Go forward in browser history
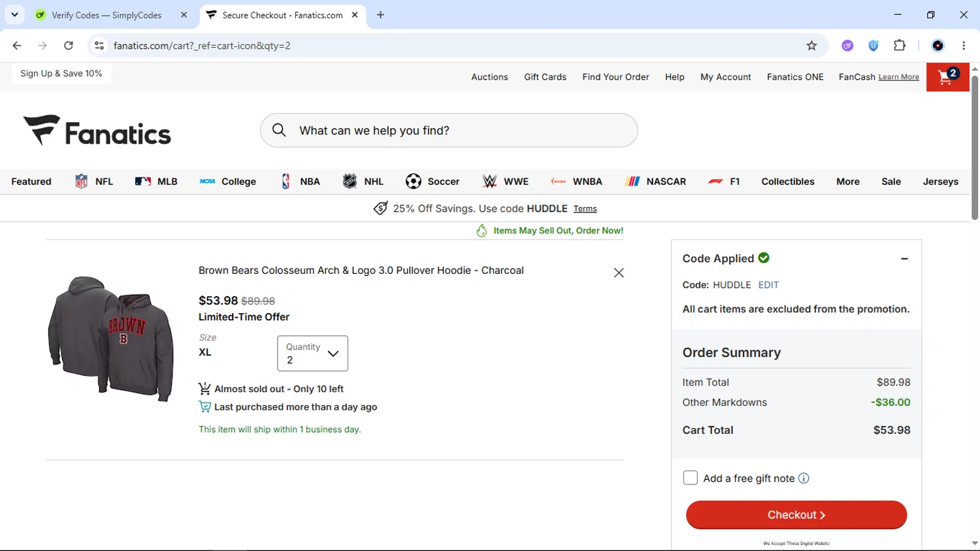Viewport: 980px width, 551px height. [42, 46]
